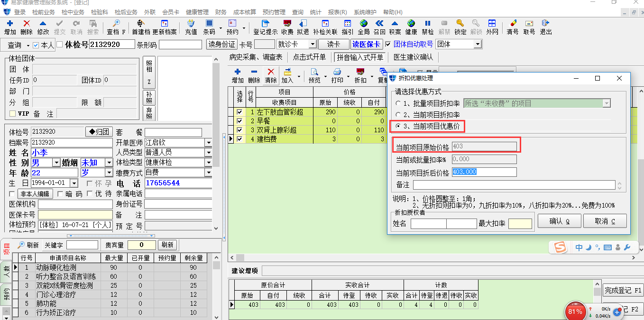Viewport: 644px width, 320px height.
Task: Toggle the 团体自动取号 checkbox
Action: click(x=388, y=44)
